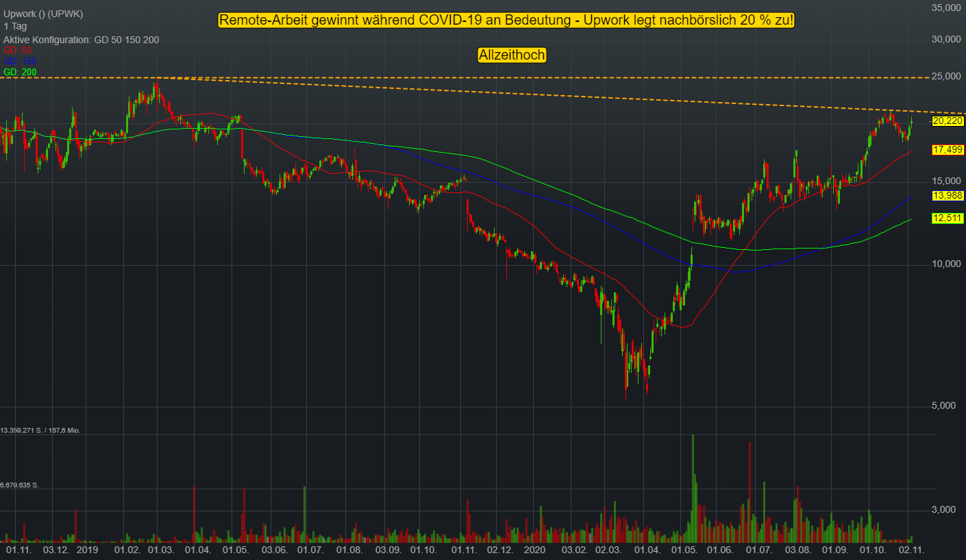Click the Remote-Arbeit COVID-19 headline annotation
Image resolution: width=966 pixels, height=560 pixels.
506,21
